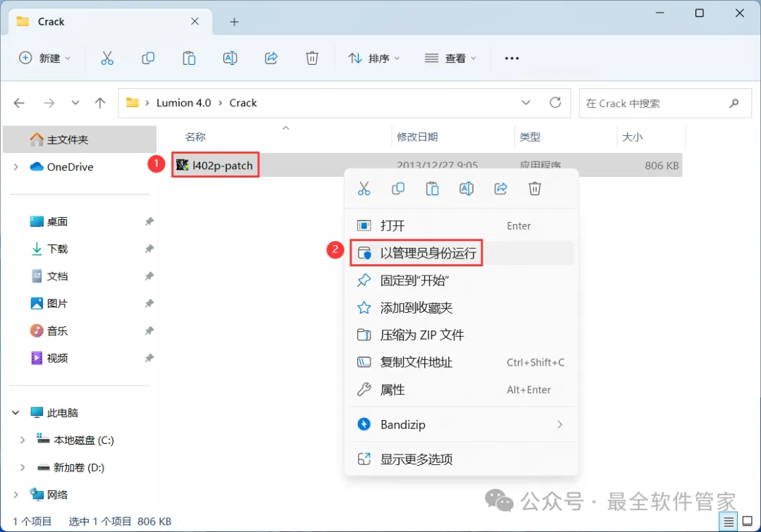Click the Paste icon in the top toolbar
This screenshot has height=532, width=761.
point(189,58)
